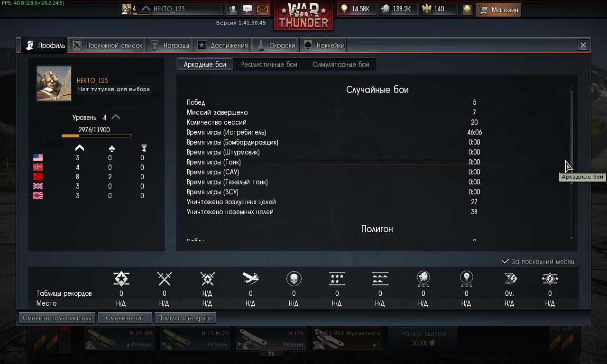Open the Достижения tab
This screenshot has height=364, width=607.
[223, 45]
